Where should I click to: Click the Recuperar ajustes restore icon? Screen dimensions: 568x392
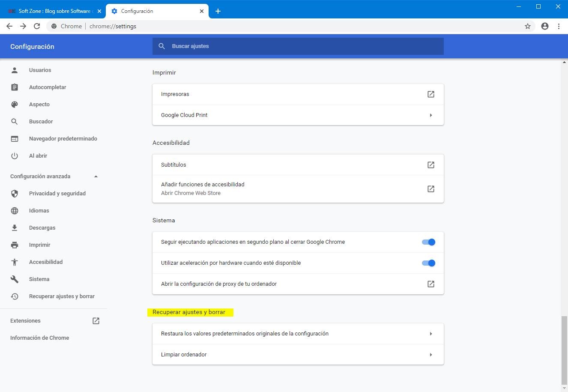click(15, 296)
